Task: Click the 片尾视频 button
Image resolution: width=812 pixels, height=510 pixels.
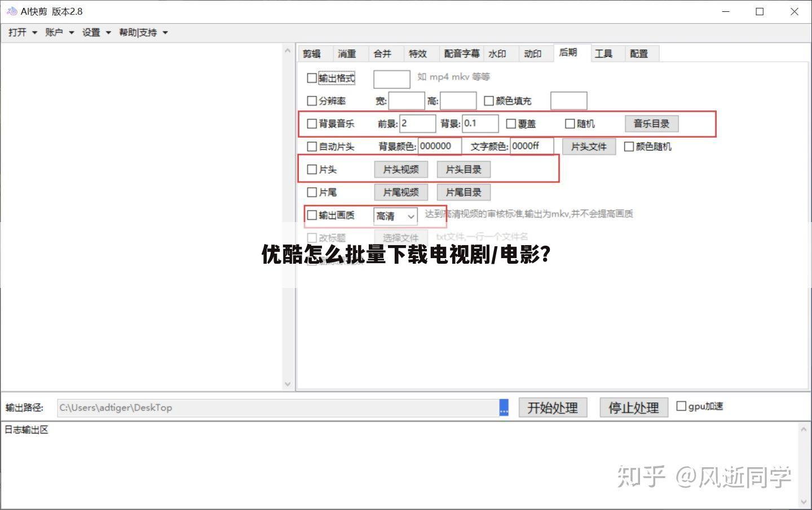Action: [x=401, y=192]
